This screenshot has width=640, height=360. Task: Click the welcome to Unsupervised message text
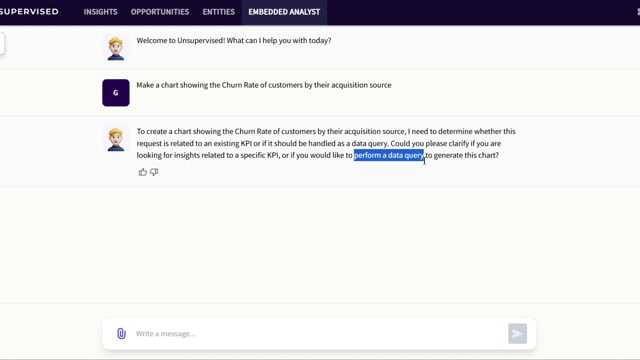click(x=234, y=40)
